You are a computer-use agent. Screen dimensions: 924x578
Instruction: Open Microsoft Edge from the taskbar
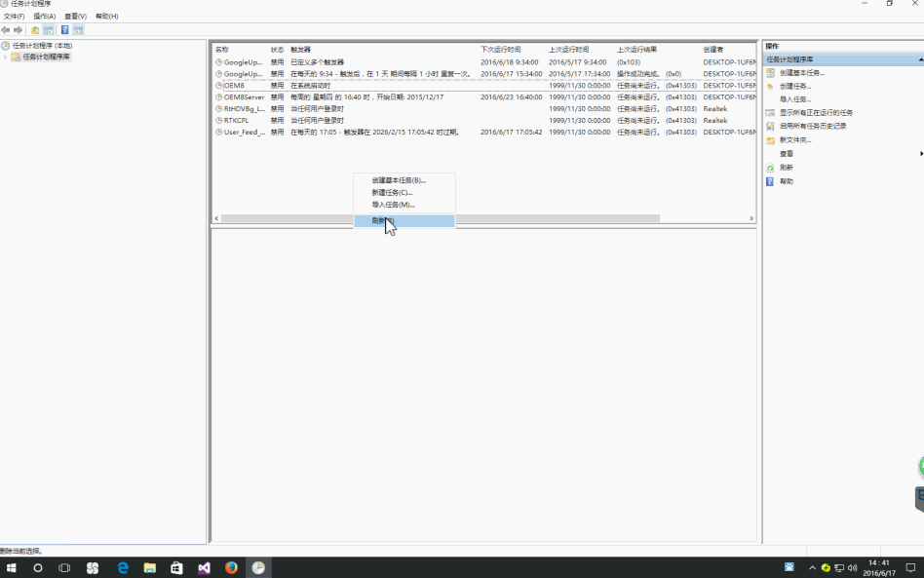(121, 566)
